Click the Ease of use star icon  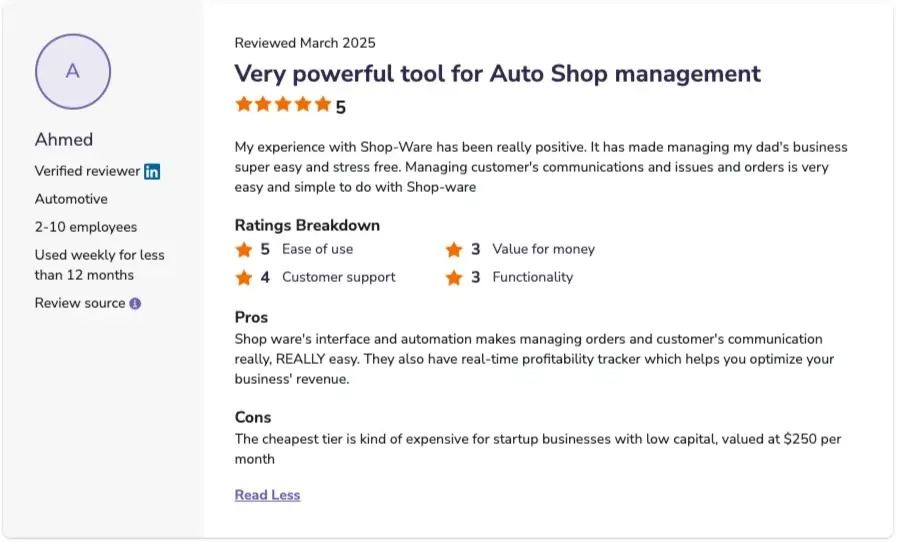[x=244, y=249]
